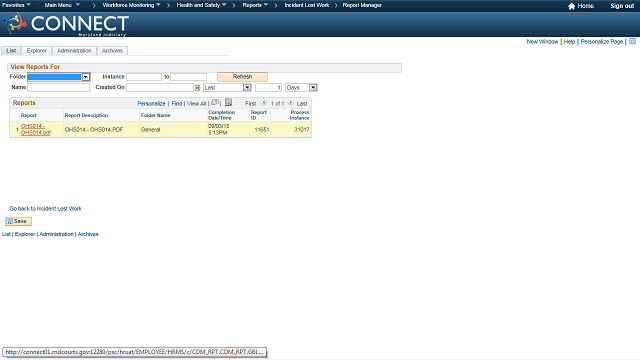Select OHS014 - OHS014.PDF description cell
Screen dimensions: 640x360
click(x=94, y=130)
